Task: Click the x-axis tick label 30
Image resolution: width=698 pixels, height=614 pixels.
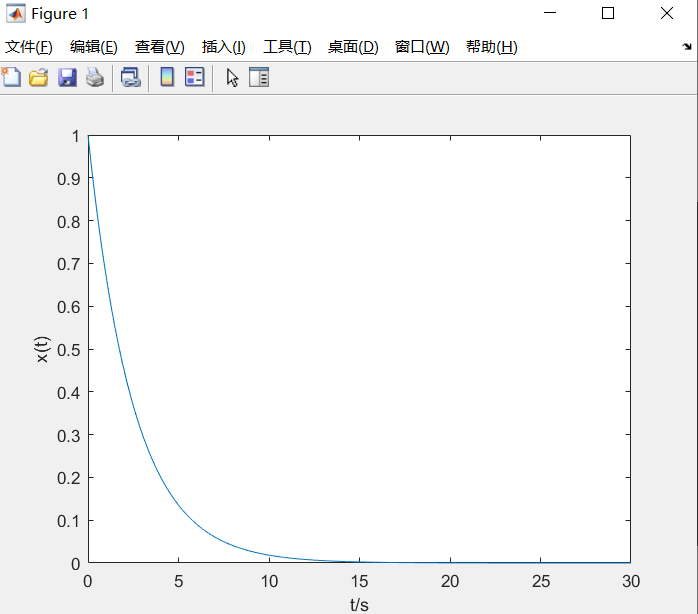Action: point(631,581)
